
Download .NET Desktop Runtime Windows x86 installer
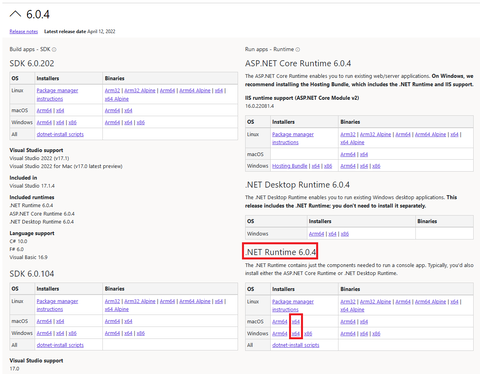(345, 234)
